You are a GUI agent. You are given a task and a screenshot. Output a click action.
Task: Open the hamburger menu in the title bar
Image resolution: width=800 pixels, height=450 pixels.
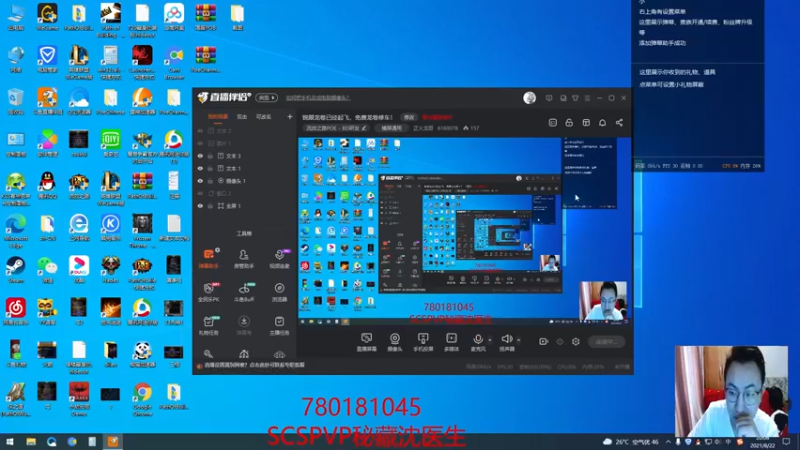pyautogui.click(x=587, y=98)
